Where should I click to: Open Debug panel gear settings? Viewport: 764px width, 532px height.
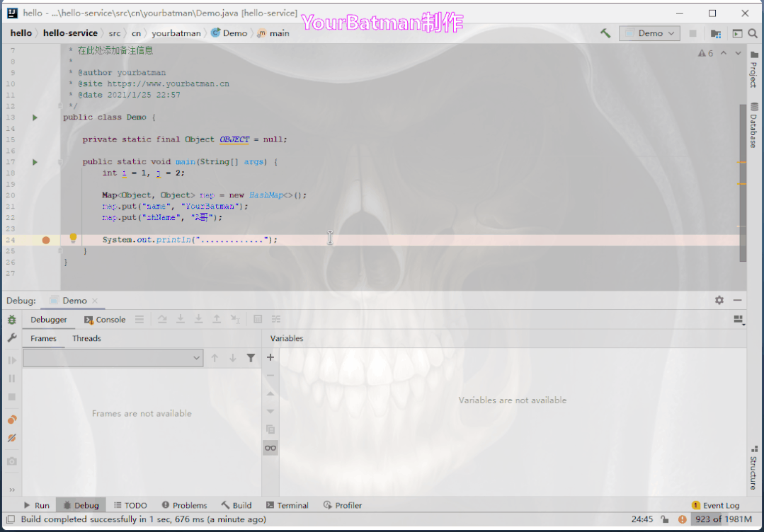(719, 301)
